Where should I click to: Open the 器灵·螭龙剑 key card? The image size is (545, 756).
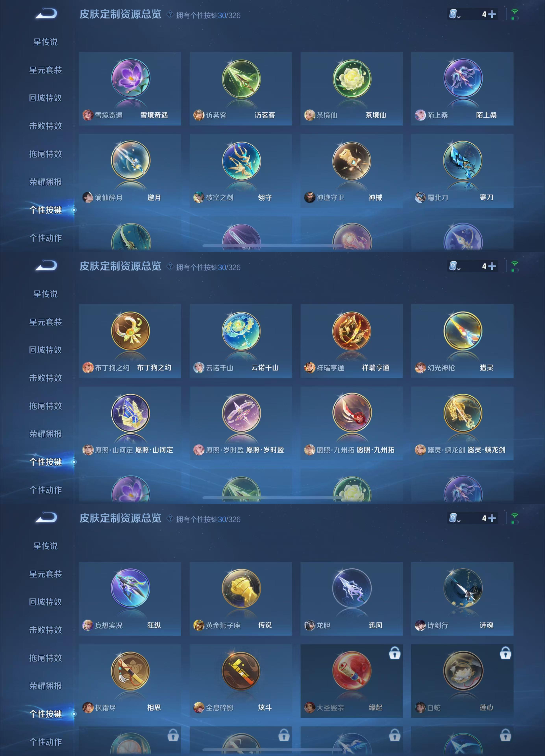pyautogui.click(x=462, y=423)
